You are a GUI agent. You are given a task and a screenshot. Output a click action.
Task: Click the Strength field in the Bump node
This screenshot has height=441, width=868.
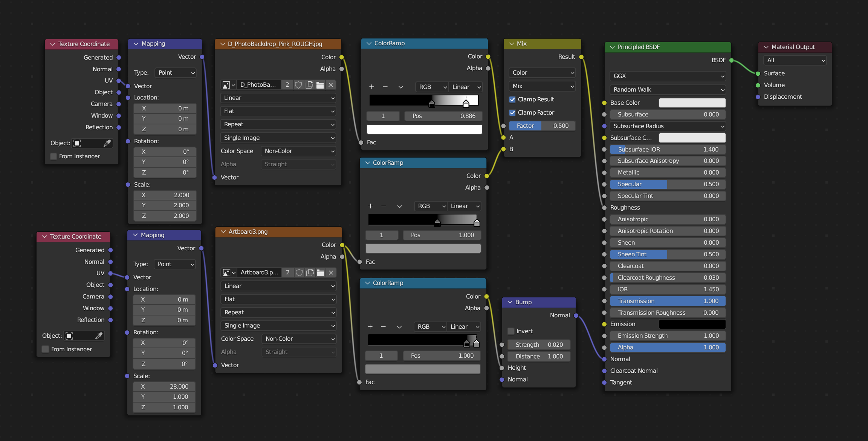539,345
